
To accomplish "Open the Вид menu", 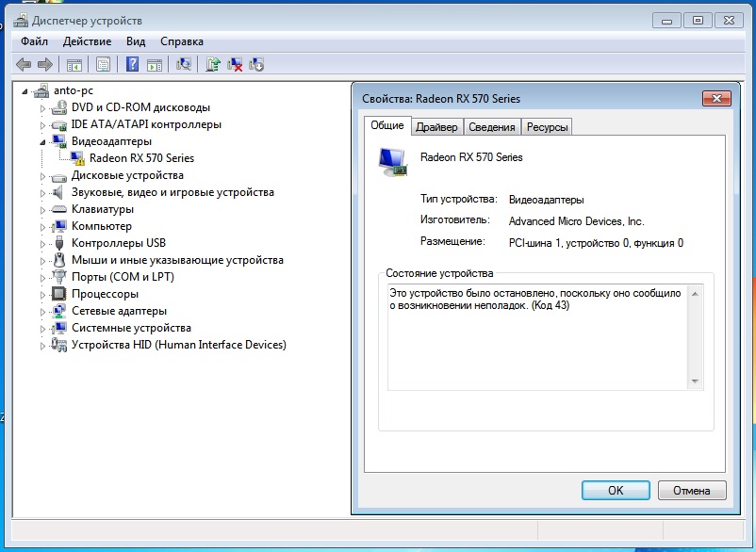I will pos(136,41).
